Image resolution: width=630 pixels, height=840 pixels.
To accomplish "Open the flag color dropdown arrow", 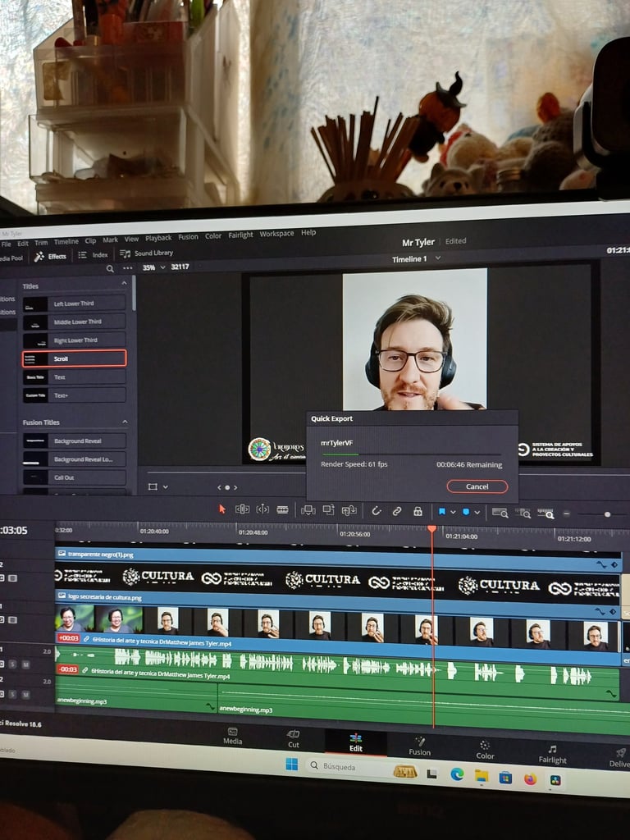I will (x=453, y=512).
